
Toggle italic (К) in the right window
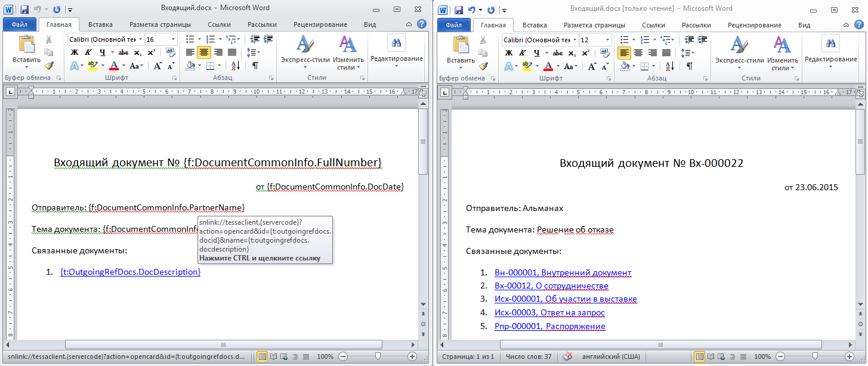(x=523, y=52)
